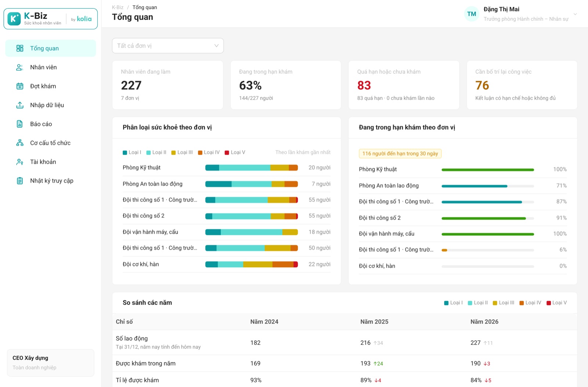Open the Nhân viên đang làm 227 card

pos(168,85)
